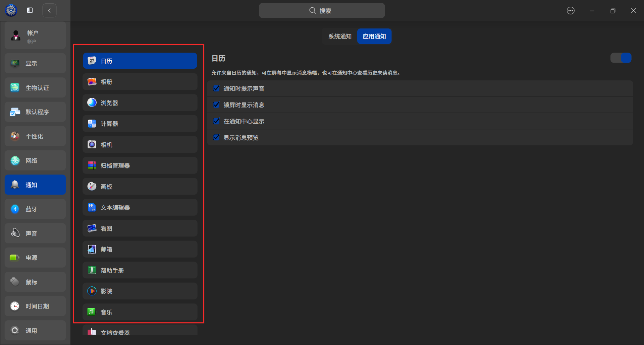Disable the 通知时提示声音 checkbox
Screen dimensions: 644x345
click(x=216, y=88)
